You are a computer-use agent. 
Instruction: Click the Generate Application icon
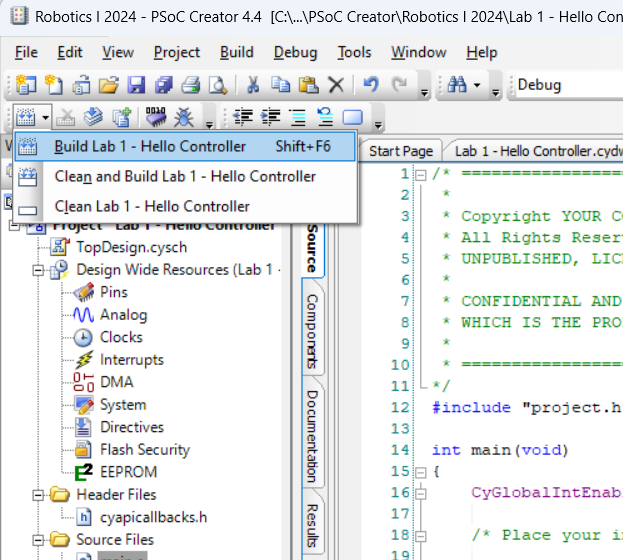[93, 116]
